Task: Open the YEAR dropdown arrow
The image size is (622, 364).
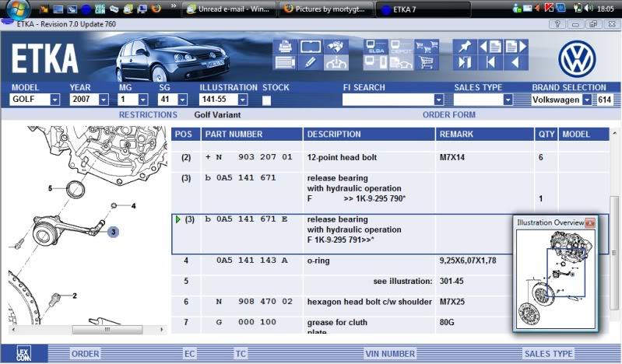Action: pyautogui.click(x=104, y=100)
